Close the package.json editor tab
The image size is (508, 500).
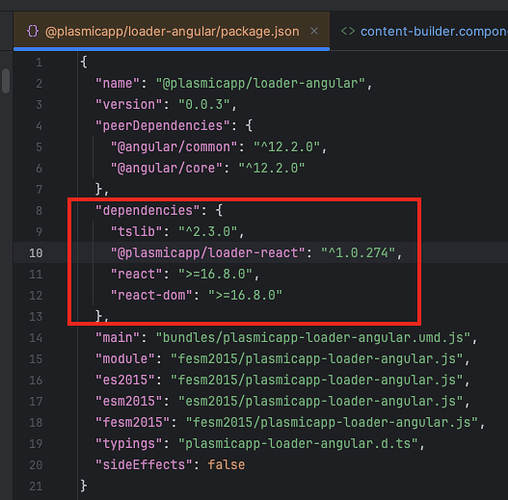(314, 31)
